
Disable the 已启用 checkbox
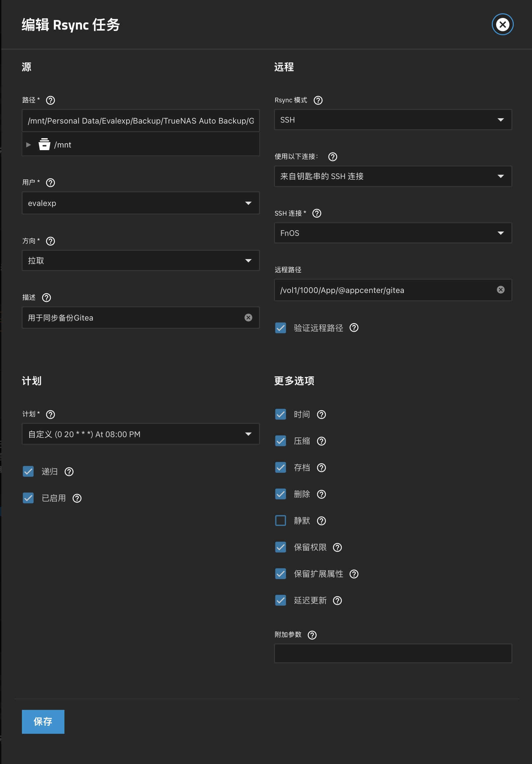pyautogui.click(x=28, y=498)
